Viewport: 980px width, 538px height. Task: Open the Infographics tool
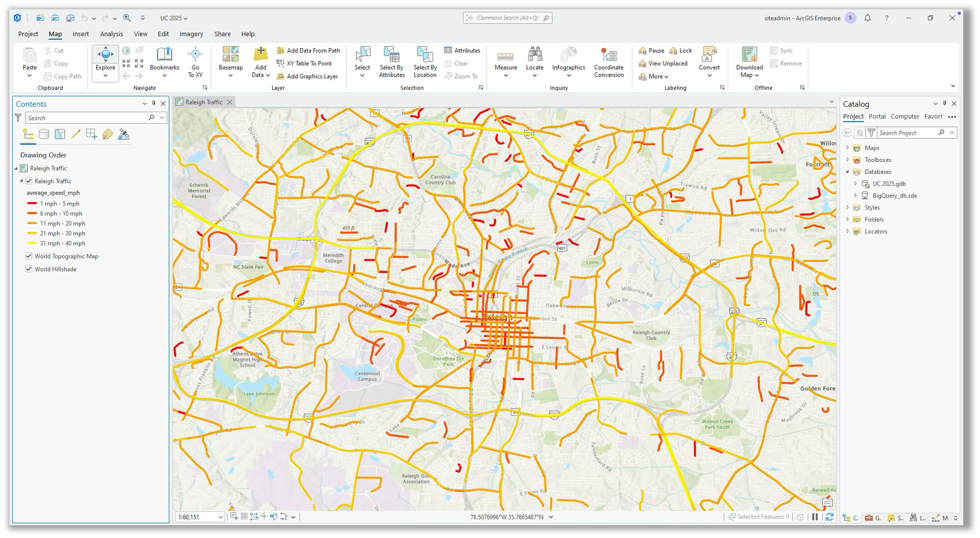click(568, 59)
